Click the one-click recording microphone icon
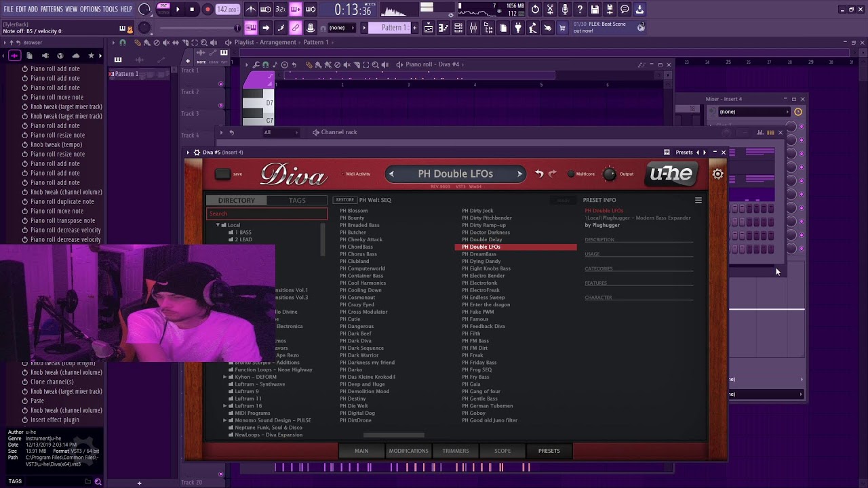Image resolution: width=868 pixels, height=488 pixels. [x=565, y=9]
